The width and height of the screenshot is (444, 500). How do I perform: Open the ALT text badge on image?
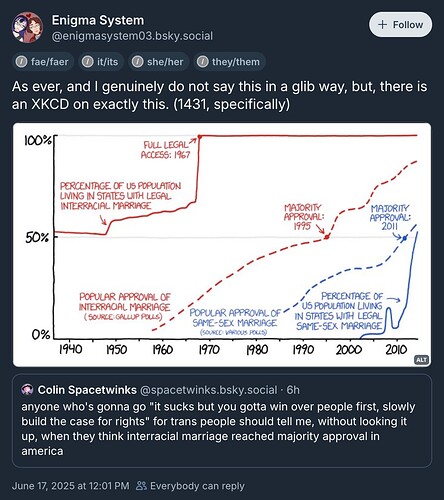421,360
